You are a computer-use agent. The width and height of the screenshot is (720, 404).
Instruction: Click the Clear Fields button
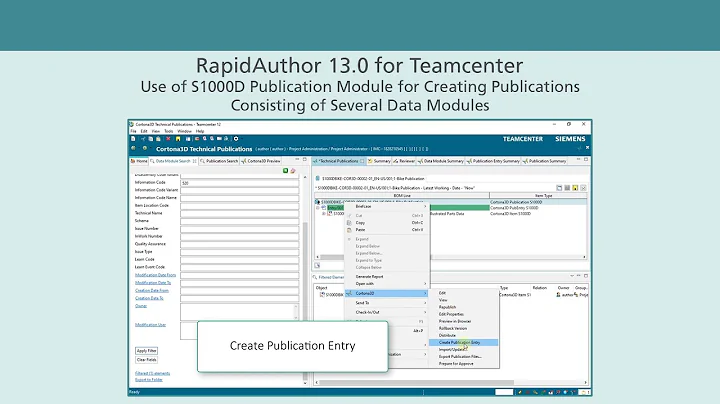pyautogui.click(x=146, y=360)
